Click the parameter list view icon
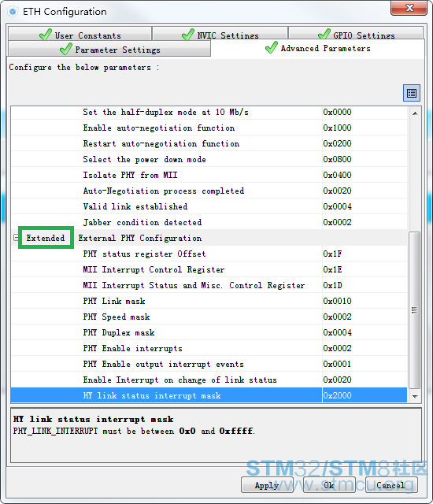The image size is (433, 504). [412, 93]
